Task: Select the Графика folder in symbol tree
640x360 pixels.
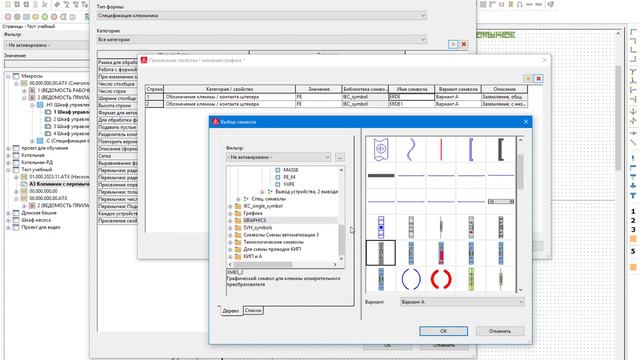Action: click(253, 213)
